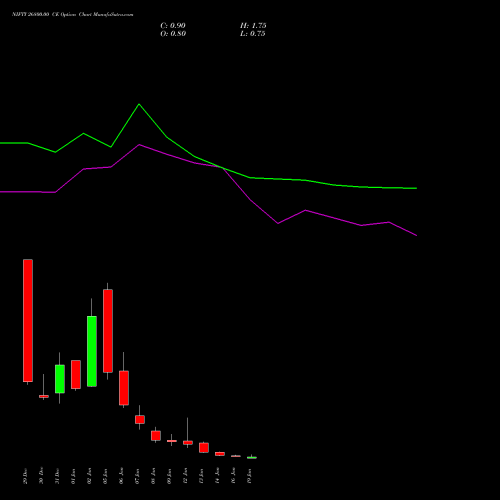Image resolution: width=500 pixels, height=500 pixels.
Task: Click the tall green candle above 02 Jan
Action: (x=92, y=351)
